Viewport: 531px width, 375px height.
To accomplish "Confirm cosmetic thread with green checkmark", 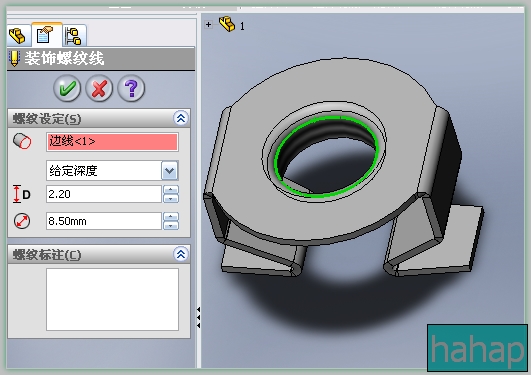I will pos(67,88).
